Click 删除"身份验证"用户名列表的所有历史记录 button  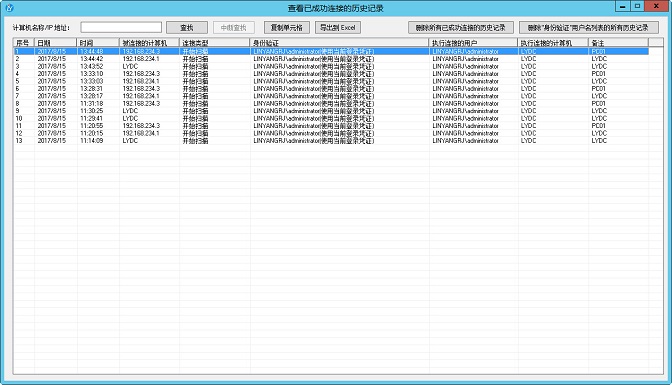(588, 27)
